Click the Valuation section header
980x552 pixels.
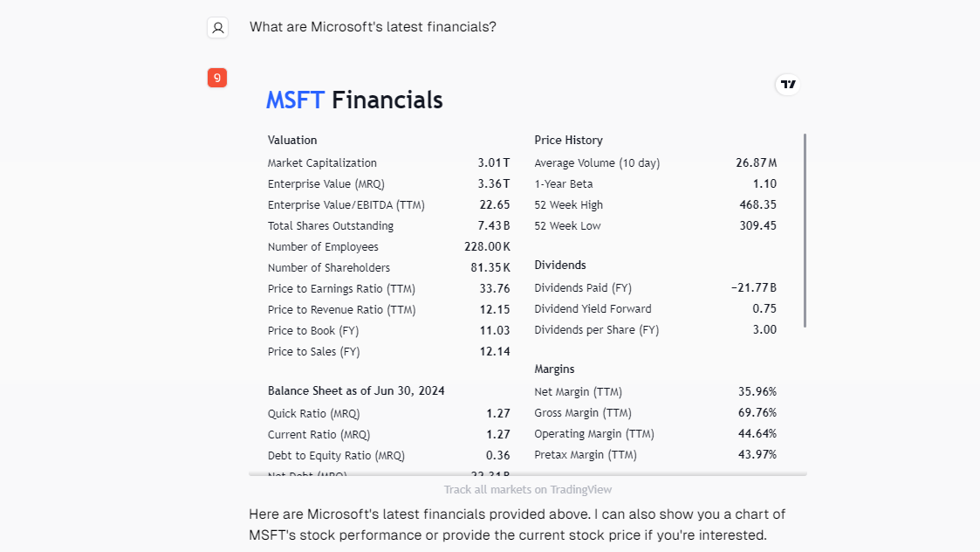pyautogui.click(x=292, y=141)
